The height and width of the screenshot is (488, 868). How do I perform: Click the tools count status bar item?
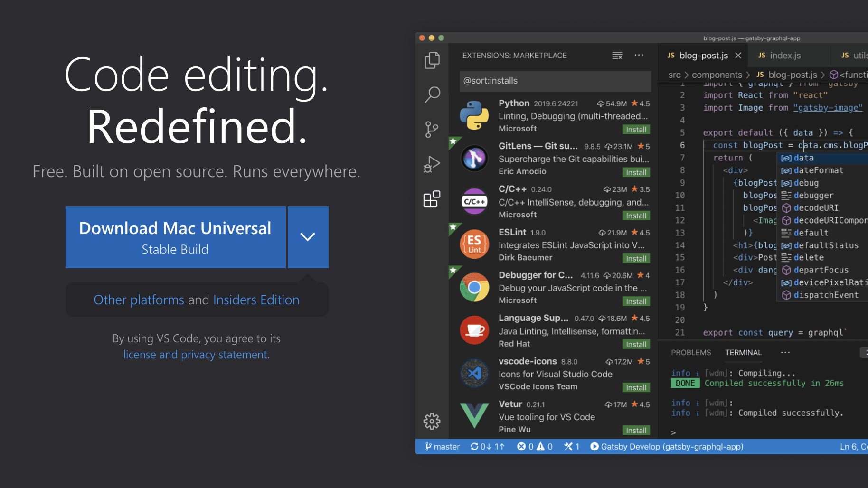click(x=572, y=447)
